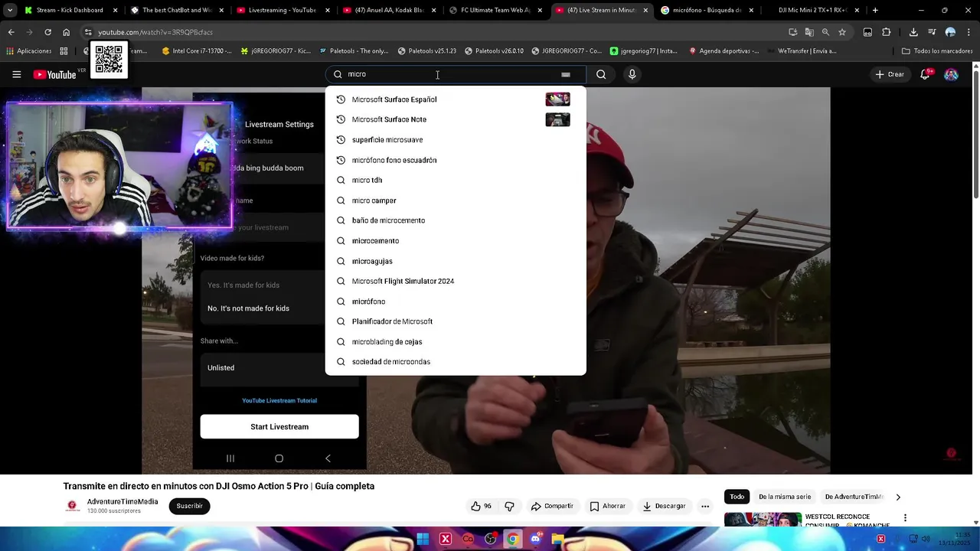Show next filter chips with chevron
The width and height of the screenshot is (980, 551).
pyautogui.click(x=898, y=497)
